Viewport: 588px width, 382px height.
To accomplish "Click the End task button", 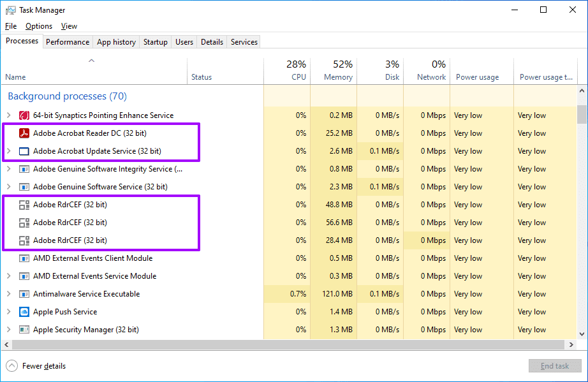I will [555, 366].
